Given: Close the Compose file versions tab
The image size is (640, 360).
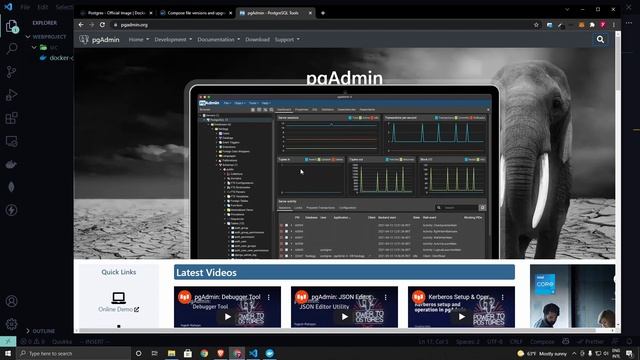Looking at the screenshot, I should pyautogui.click(x=230, y=13).
